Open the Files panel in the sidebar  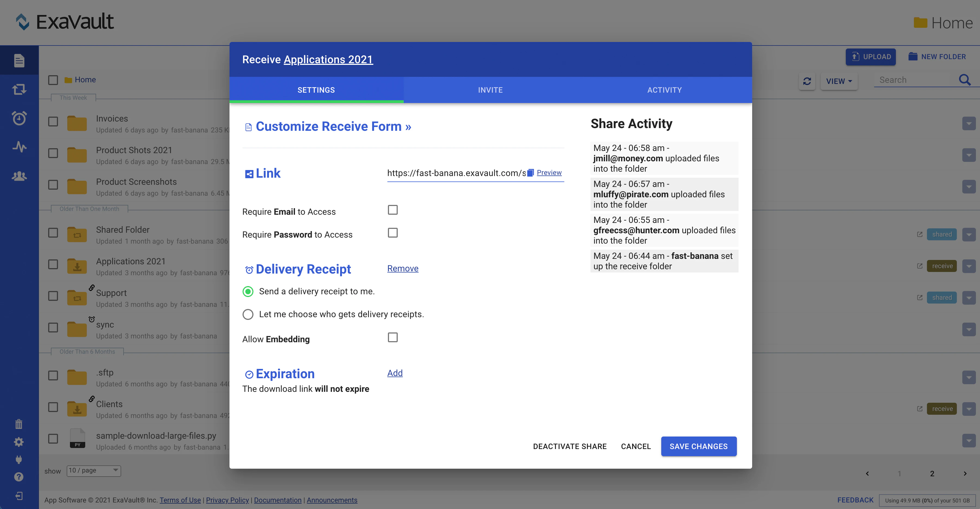[x=19, y=60]
